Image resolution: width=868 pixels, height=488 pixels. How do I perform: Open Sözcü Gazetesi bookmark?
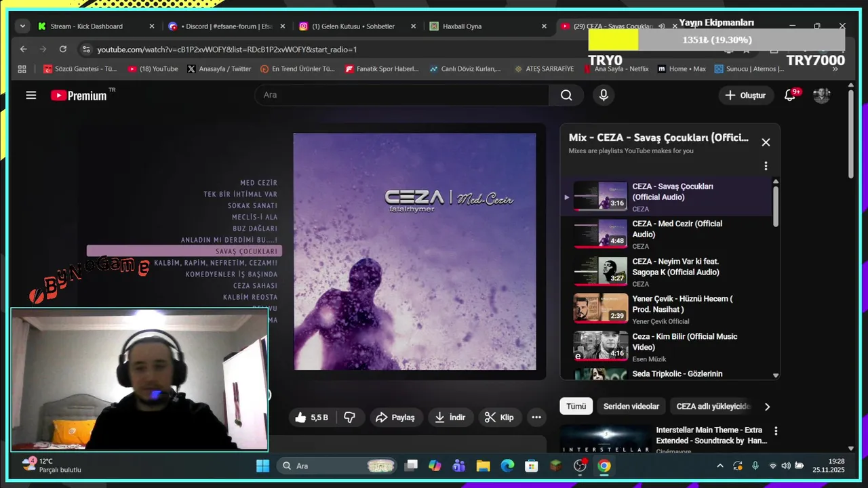click(80, 68)
